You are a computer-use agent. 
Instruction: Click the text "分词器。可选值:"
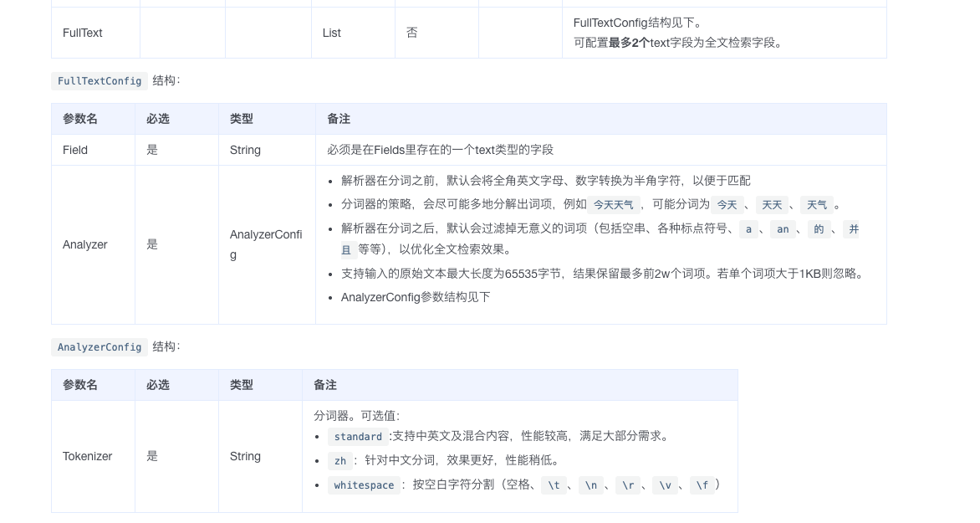(357, 416)
